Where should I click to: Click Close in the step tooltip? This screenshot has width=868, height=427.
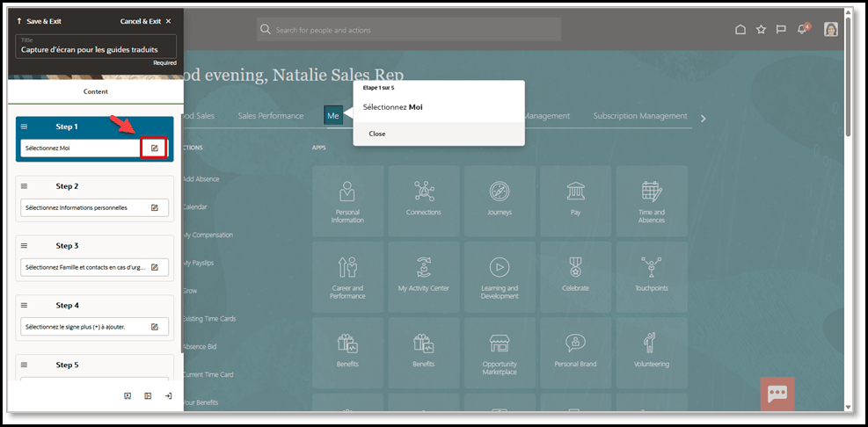pos(377,134)
